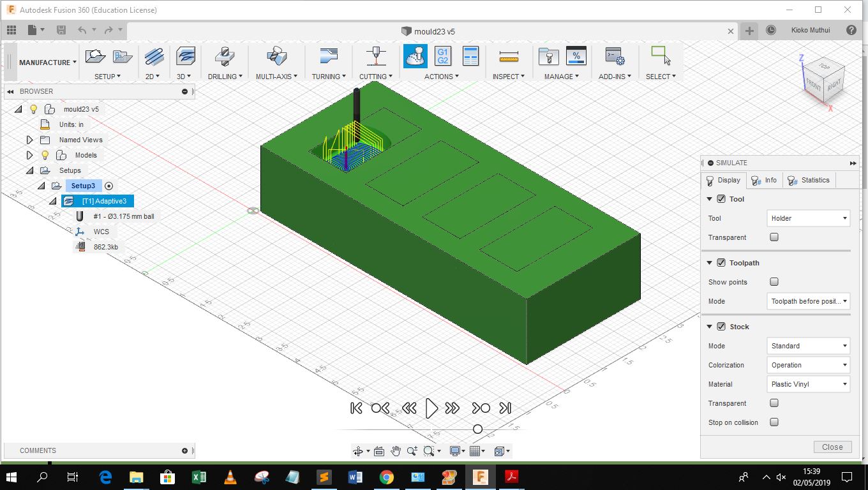Play the simulation

(x=431, y=408)
